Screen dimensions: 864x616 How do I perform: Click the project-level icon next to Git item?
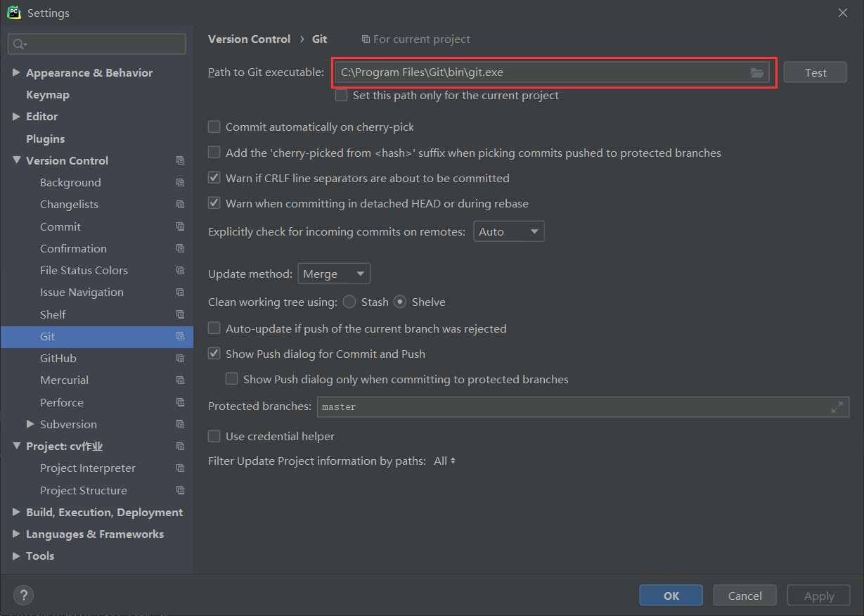click(x=181, y=336)
